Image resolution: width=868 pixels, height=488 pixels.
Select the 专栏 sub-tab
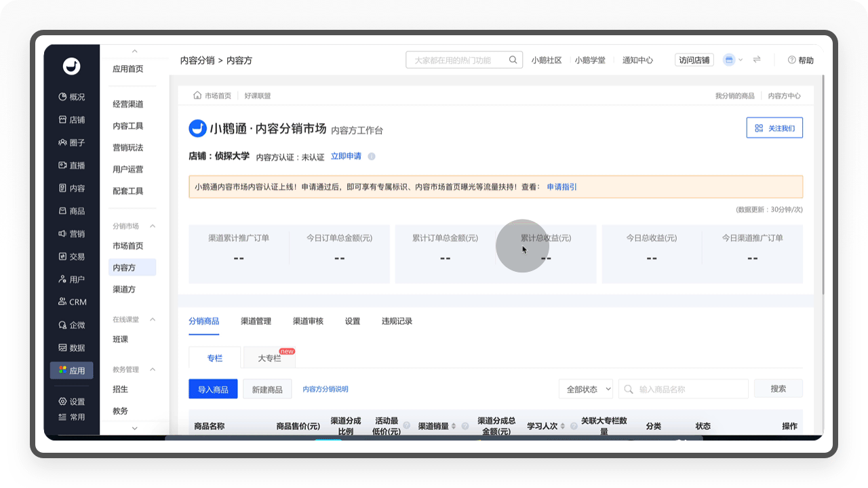coord(215,358)
